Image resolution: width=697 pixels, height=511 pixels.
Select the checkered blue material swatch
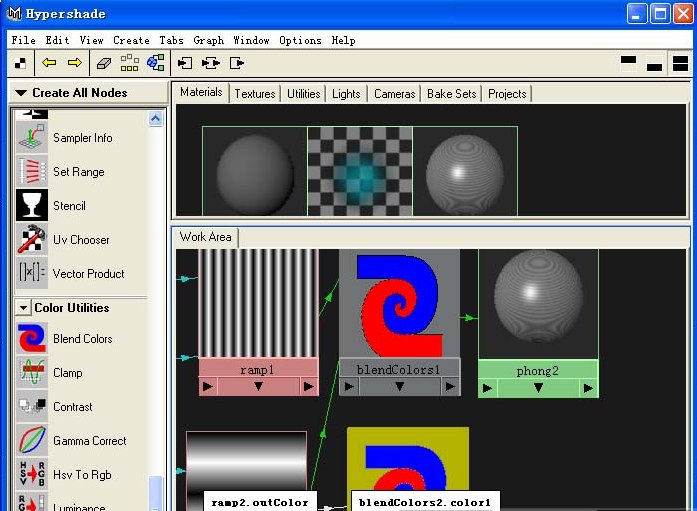[x=360, y=172]
